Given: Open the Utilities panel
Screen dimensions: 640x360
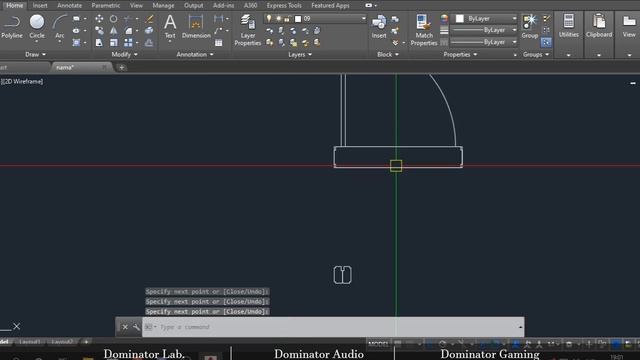Looking at the screenshot, I should click(569, 27).
